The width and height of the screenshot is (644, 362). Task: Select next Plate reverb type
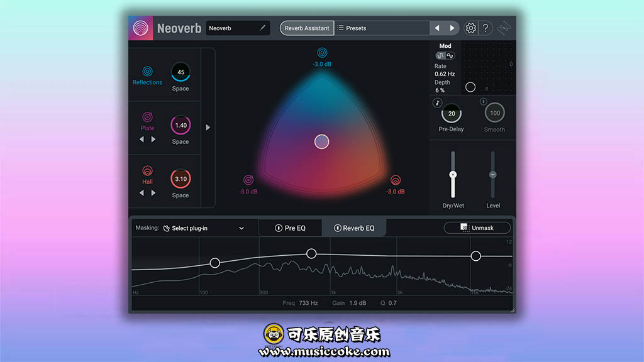153,139
